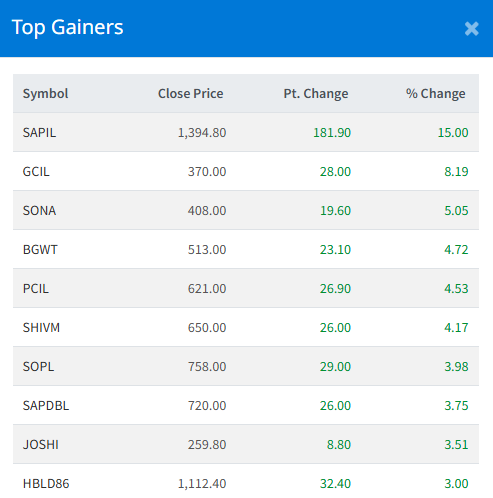Viewport: 493px width, 498px height.
Task: Click the HBLD86 symbol
Action: (x=46, y=484)
